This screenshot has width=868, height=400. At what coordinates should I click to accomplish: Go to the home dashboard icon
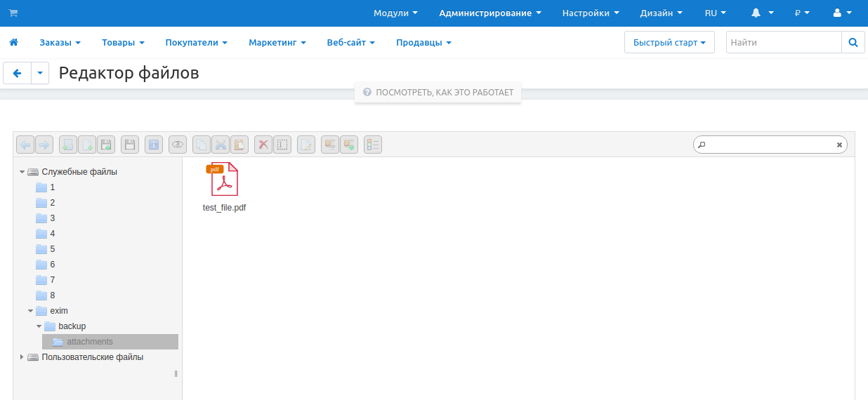(13, 42)
